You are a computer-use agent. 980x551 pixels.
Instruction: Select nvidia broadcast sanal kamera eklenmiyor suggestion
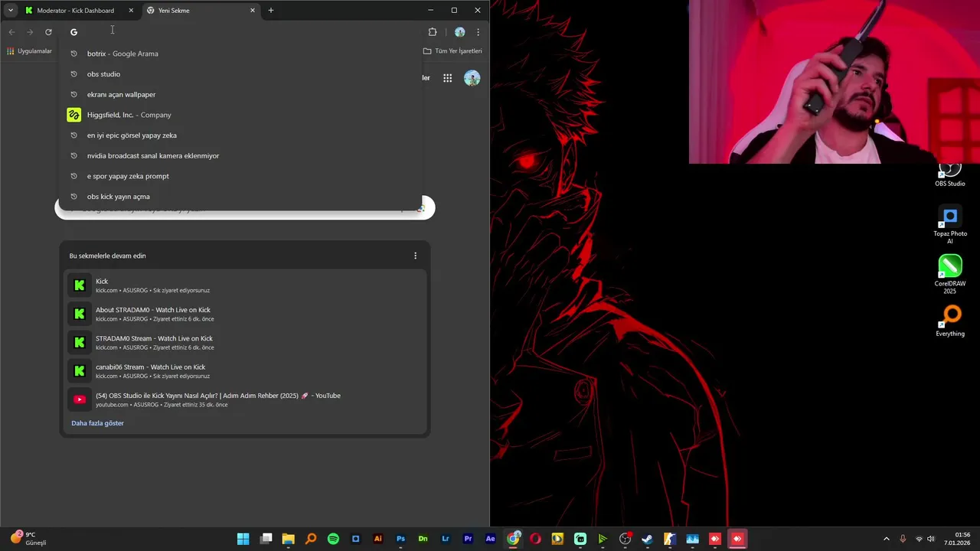[240, 155]
